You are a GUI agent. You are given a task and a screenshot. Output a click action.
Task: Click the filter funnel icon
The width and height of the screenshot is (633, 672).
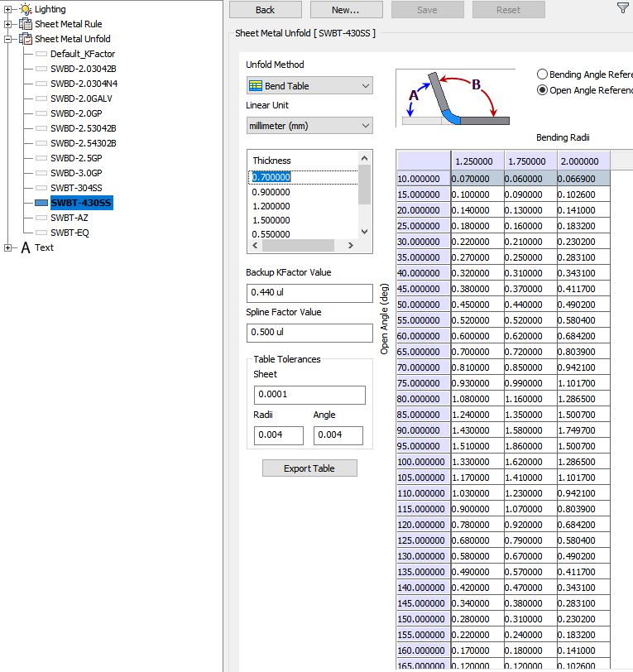pyautogui.click(x=622, y=8)
